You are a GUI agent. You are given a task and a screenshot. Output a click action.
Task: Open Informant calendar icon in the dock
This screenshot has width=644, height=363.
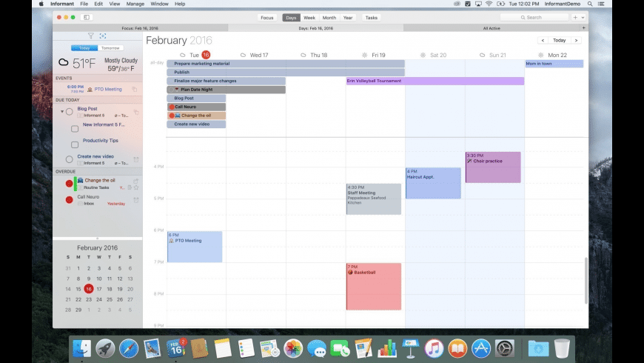[176, 348]
